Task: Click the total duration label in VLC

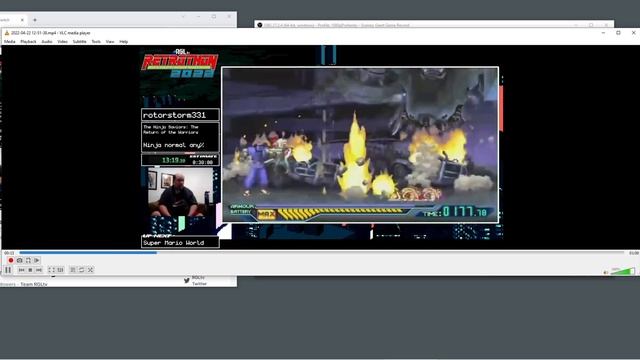Action: click(633, 253)
